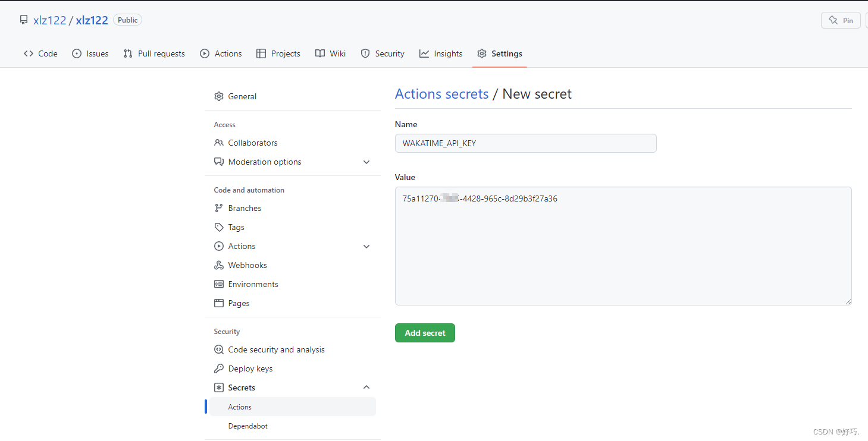The image size is (868, 441).
Task: Click the Projects table icon
Action: click(x=261, y=53)
